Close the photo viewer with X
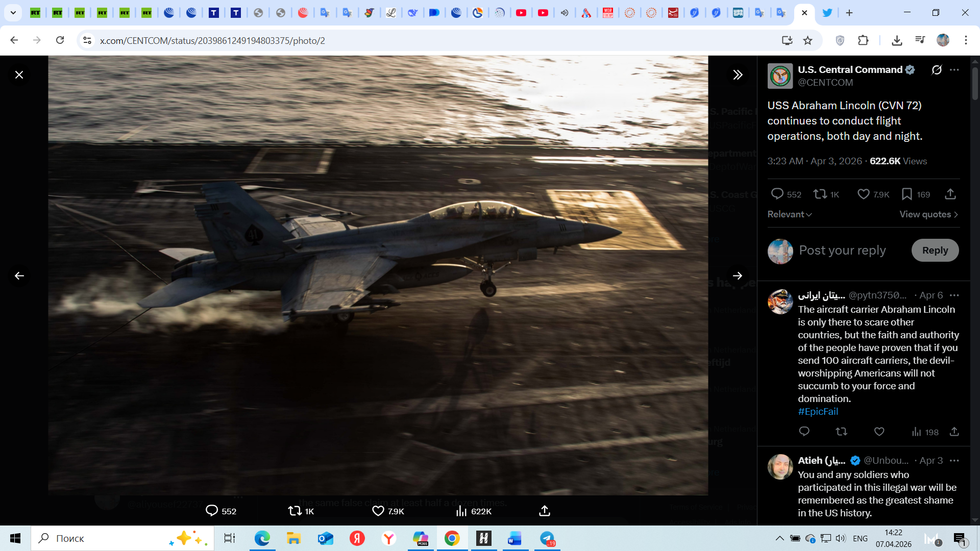This screenshot has width=980, height=551. coord(19,75)
